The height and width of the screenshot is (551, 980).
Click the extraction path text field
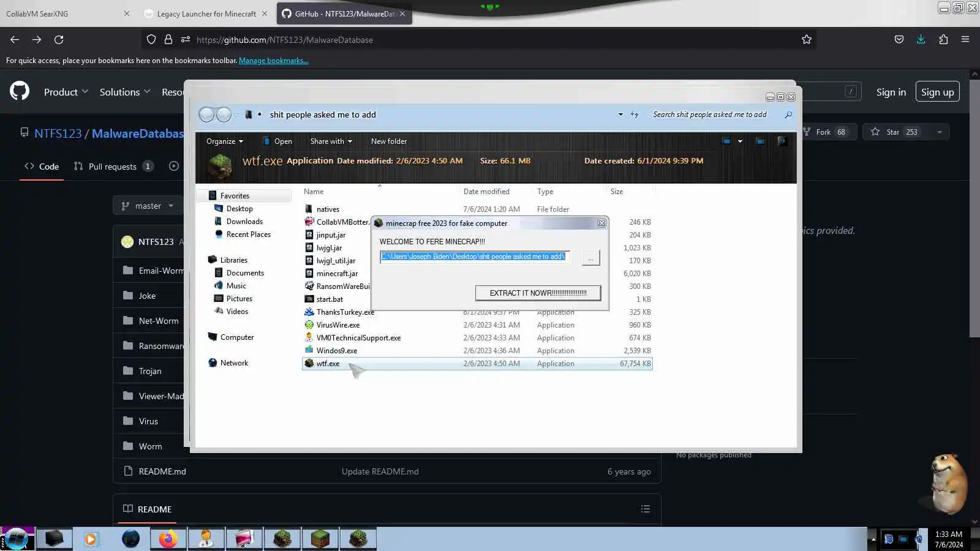click(475, 257)
